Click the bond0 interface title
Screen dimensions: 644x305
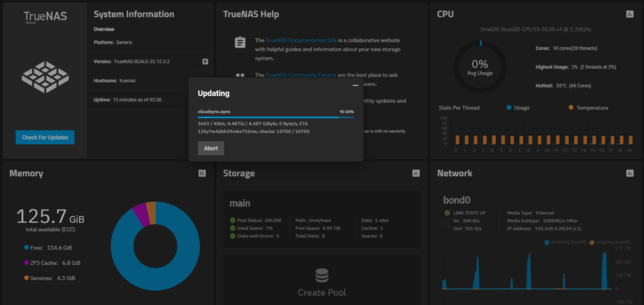pyautogui.click(x=457, y=200)
